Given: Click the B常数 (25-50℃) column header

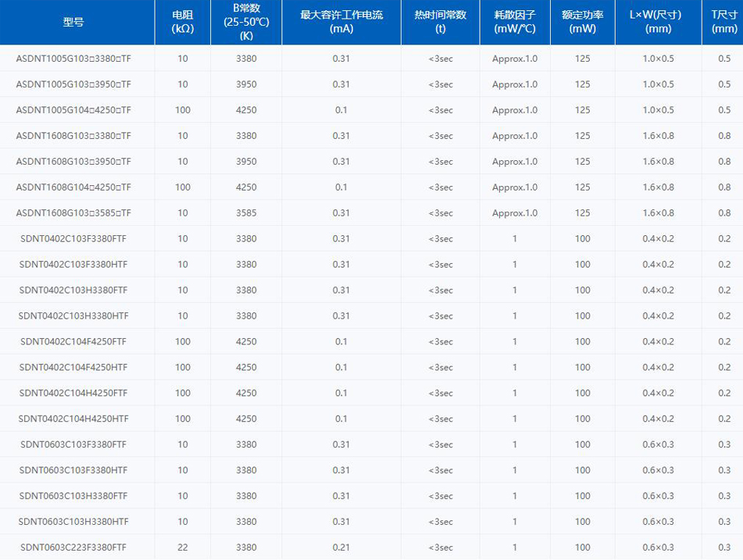Looking at the screenshot, I should coord(246,22).
